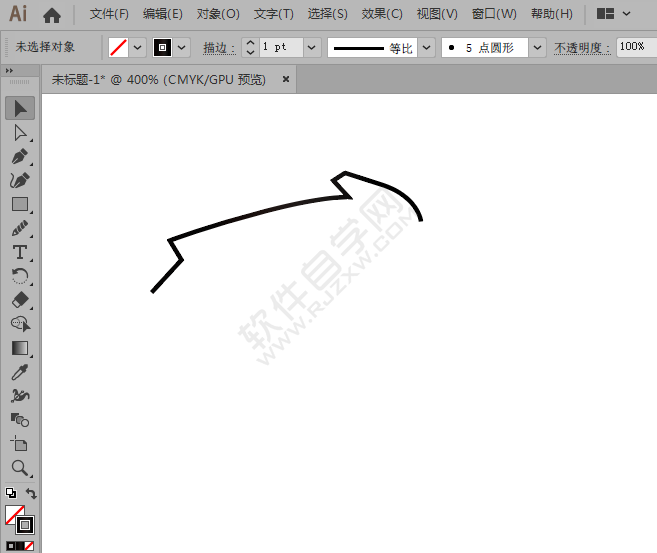Click the opacity 100% input field
Screen dimensions: 657x553
point(632,47)
